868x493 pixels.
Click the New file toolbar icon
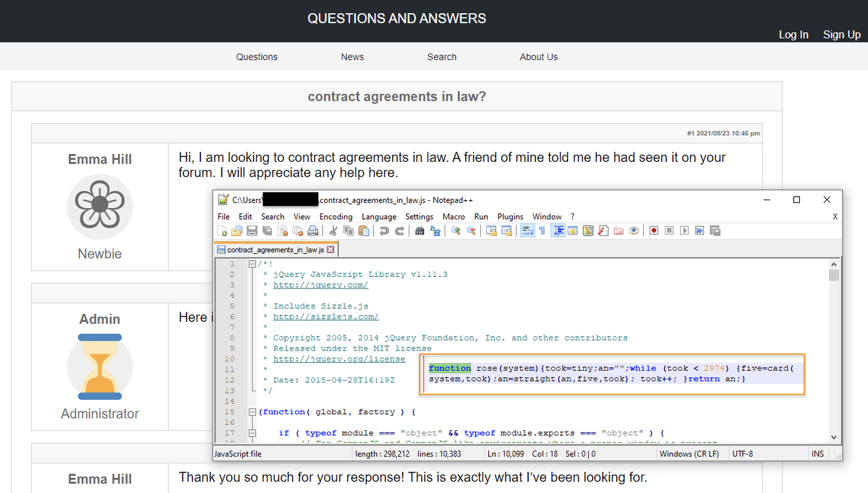click(222, 231)
